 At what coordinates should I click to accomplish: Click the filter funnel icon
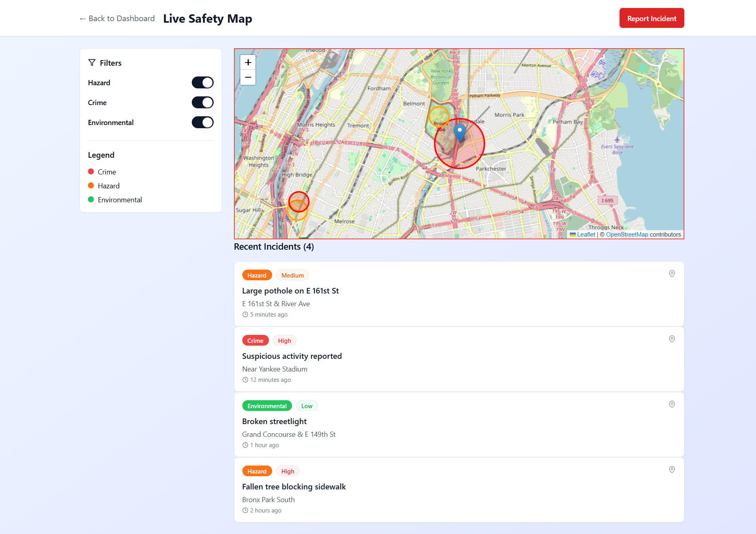point(92,63)
